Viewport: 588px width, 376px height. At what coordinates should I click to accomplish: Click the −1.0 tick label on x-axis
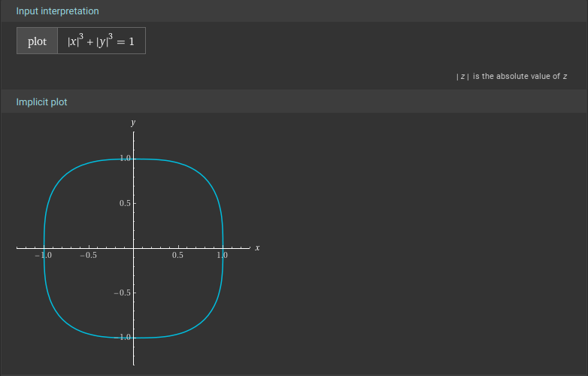click(44, 256)
